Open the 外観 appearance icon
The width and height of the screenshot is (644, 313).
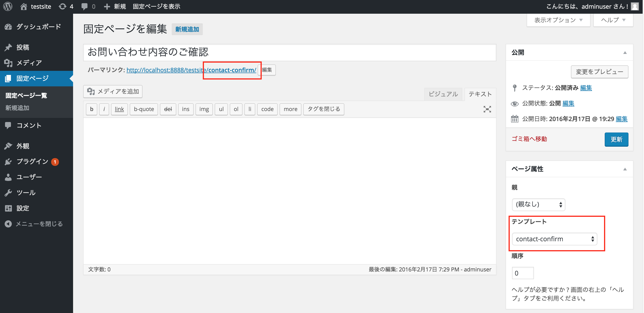8,146
